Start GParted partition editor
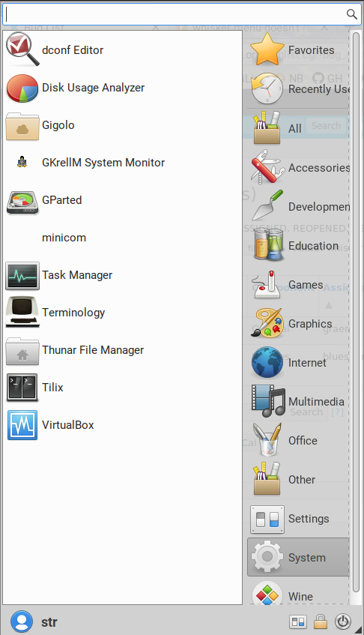The image size is (364, 635). [122, 200]
